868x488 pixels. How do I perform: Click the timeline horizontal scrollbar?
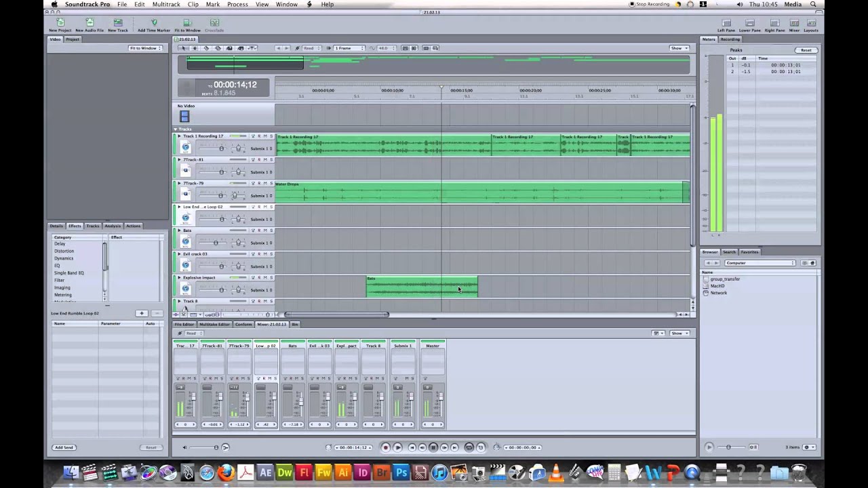click(337, 314)
